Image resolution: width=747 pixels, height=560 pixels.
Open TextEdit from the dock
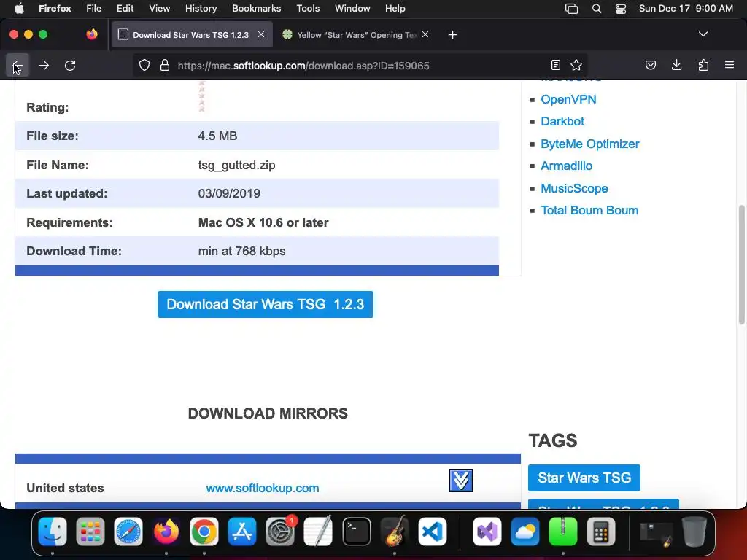click(x=318, y=532)
